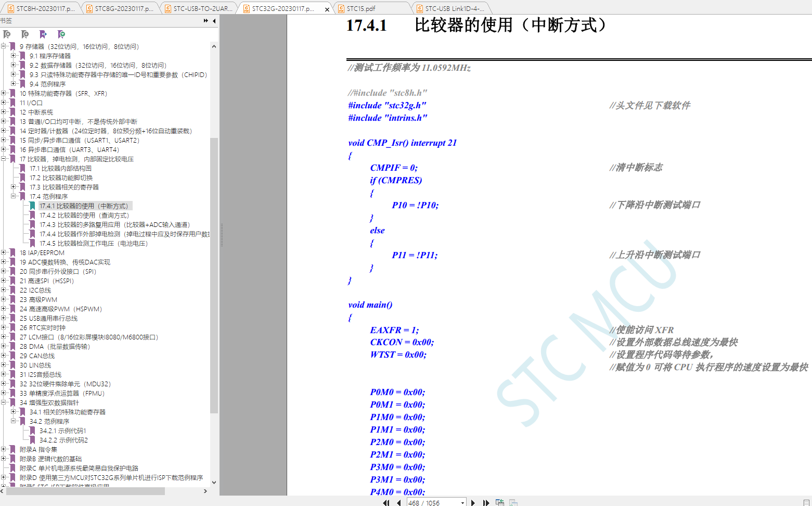Image resolution: width=812 pixels, height=506 pixels.
Task: Close the STC32G-20230117 tab
Action: pos(327,9)
